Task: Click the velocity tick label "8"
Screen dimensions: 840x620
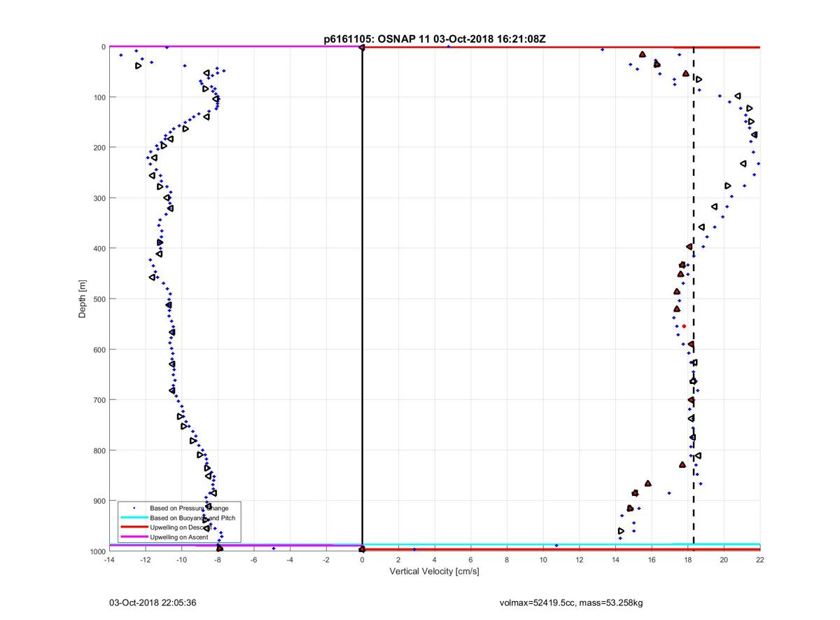Action: pos(507,560)
